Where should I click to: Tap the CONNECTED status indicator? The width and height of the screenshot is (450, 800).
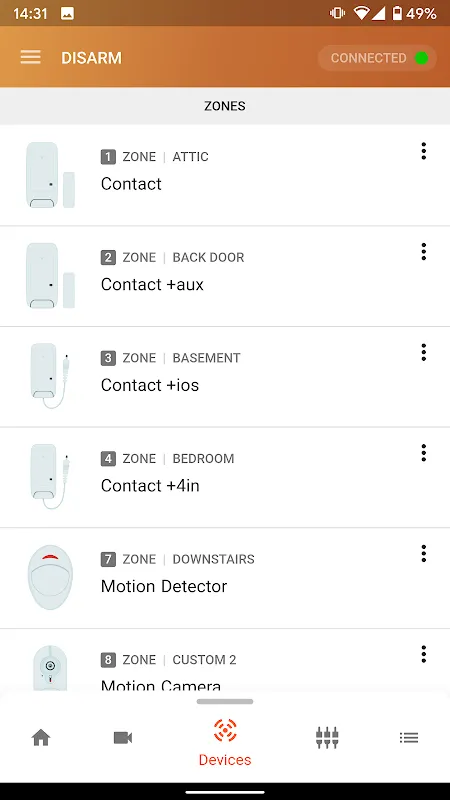click(378, 58)
